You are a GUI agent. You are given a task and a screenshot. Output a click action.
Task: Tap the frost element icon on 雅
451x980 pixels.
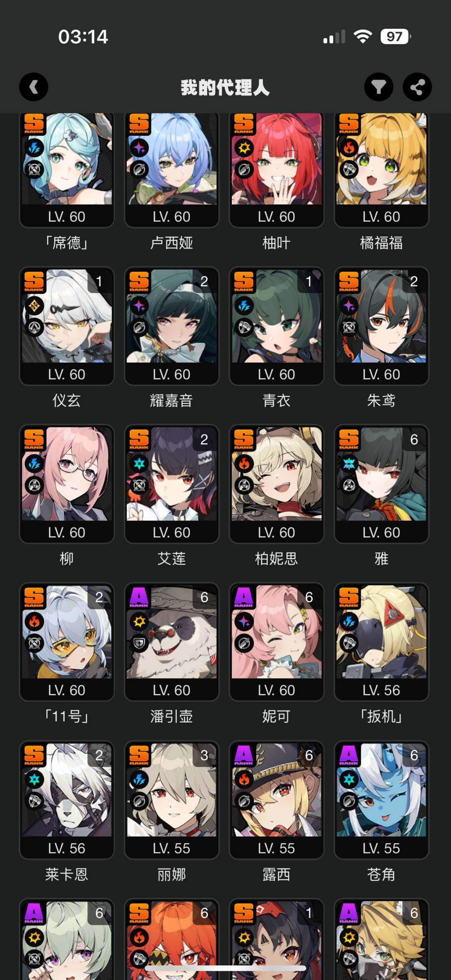pos(349,464)
